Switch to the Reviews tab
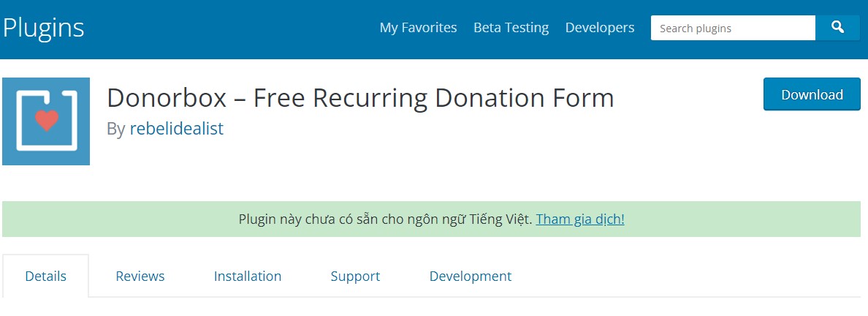The image size is (868, 316). tap(140, 276)
